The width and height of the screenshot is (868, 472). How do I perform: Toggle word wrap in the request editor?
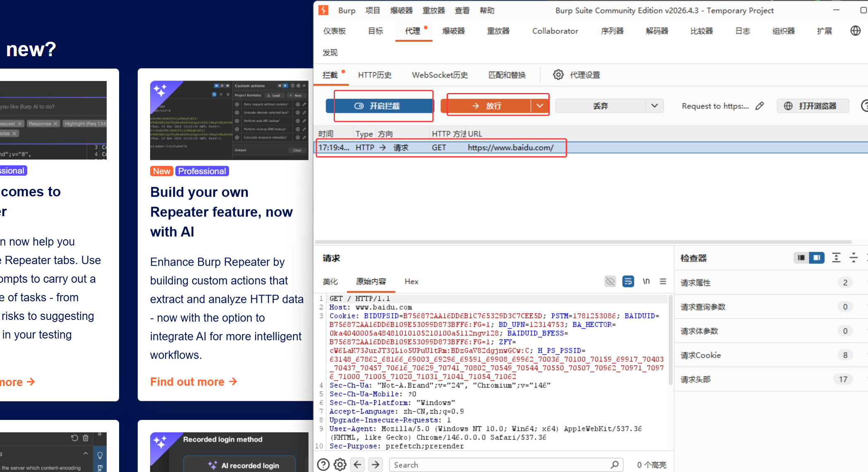[628, 281]
